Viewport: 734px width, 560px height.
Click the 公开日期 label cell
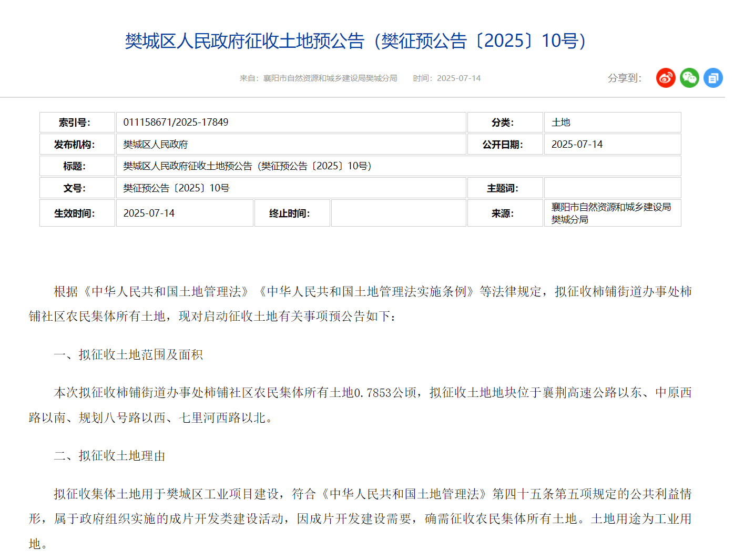[505, 144]
